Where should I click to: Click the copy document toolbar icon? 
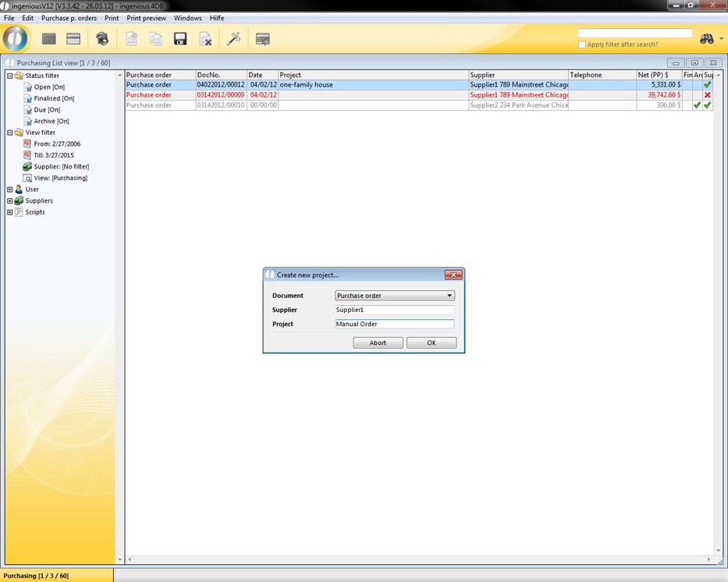[x=156, y=39]
